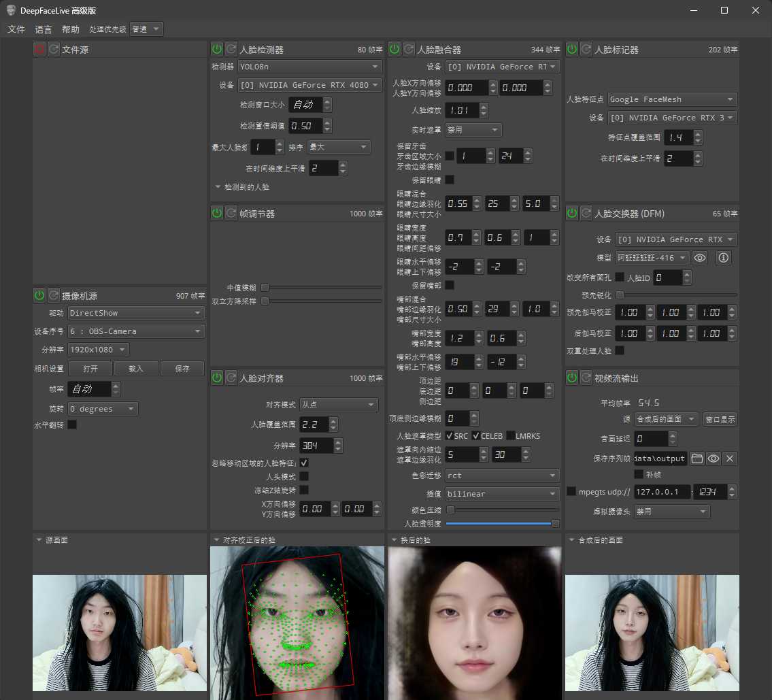Click the 载入 camera settings button
Screen dimensions: 772x700
click(x=136, y=368)
